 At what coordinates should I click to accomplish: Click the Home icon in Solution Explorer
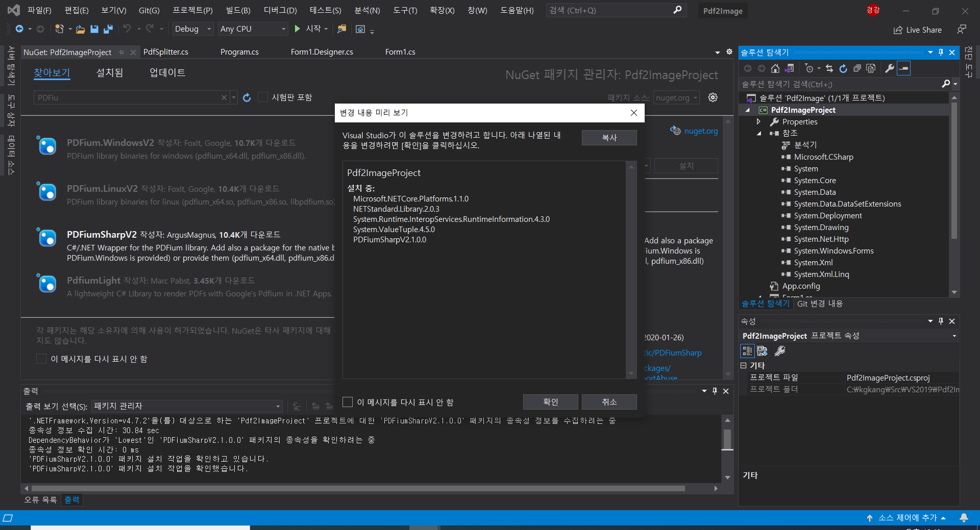coord(775,68)
